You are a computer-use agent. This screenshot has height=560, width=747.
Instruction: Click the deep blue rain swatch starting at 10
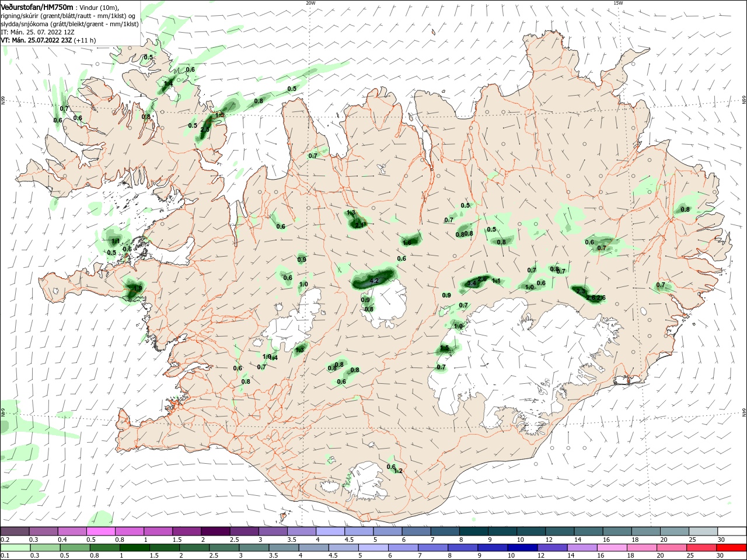point(523,548)
